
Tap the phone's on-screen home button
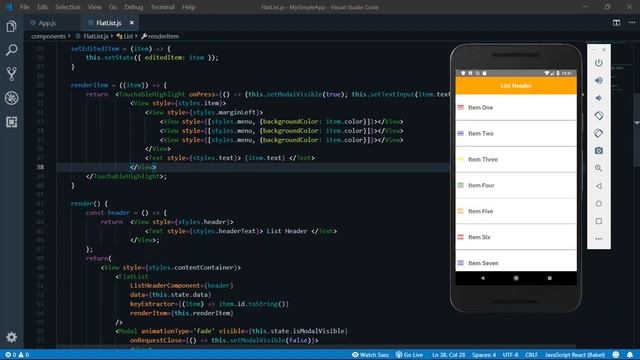[x=516, y=278]
